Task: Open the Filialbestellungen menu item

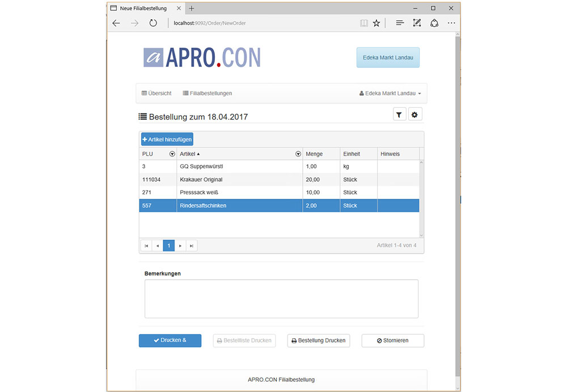Action: coord(207,93)
